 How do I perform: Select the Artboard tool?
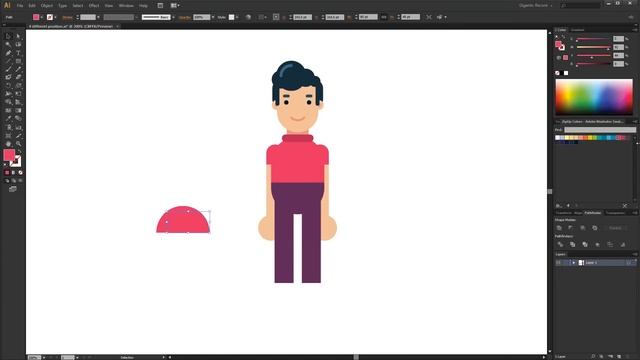(x=8, y=136)
